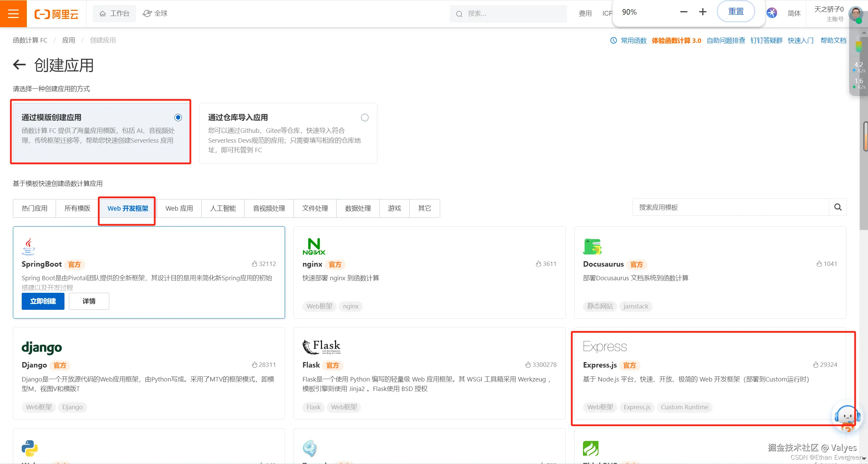Switch to the 所有模版 tab
This screenshot has height=464, width=868.
click(77, 208)
